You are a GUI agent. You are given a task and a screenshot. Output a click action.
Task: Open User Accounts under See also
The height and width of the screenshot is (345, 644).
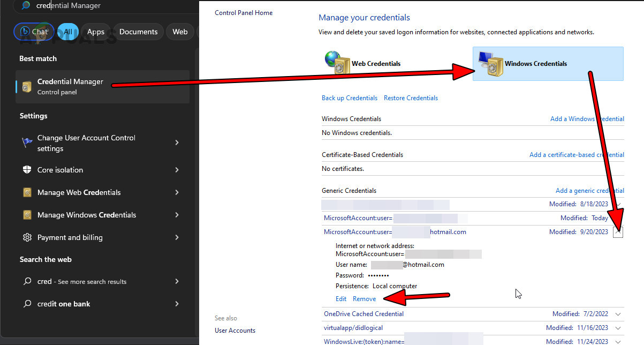[x=234, y=331]
